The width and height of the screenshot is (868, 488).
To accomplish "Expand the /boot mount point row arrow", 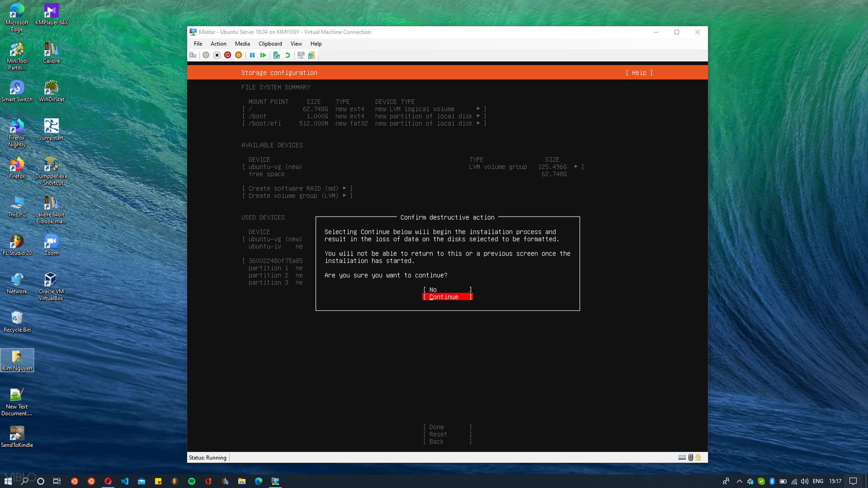I will (478, 116).
